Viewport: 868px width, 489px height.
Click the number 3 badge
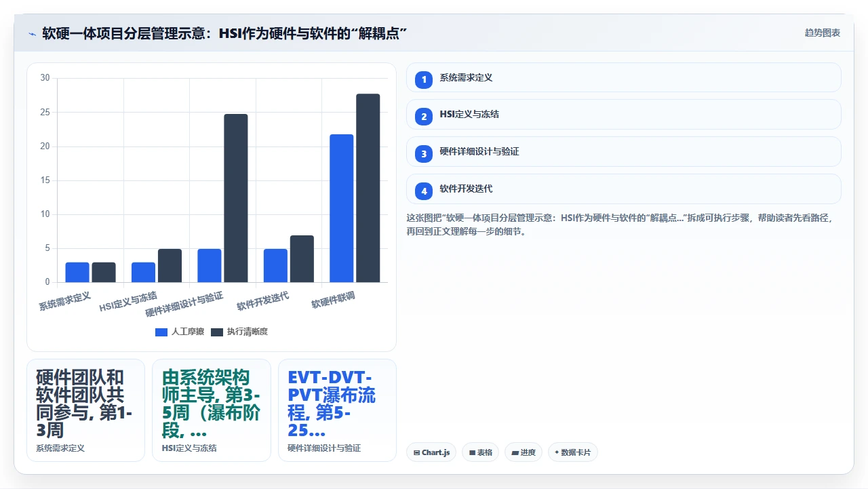424,154
